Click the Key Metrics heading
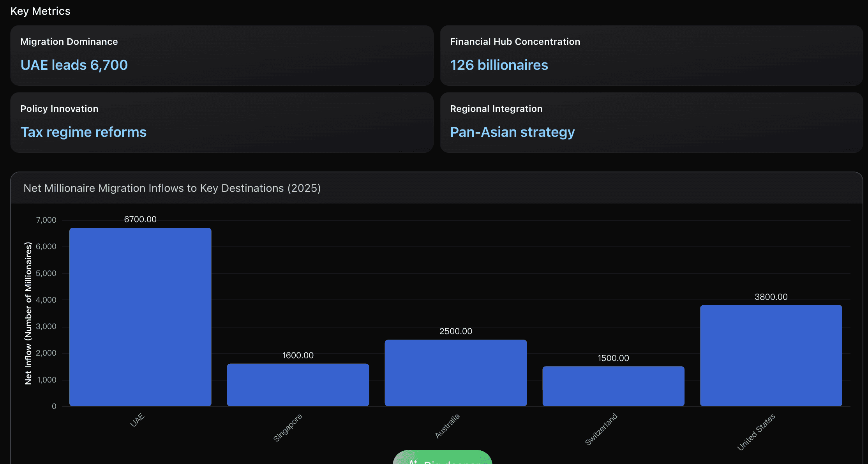The height and width of the screenshot is (464, 868). tap(40, 11)
